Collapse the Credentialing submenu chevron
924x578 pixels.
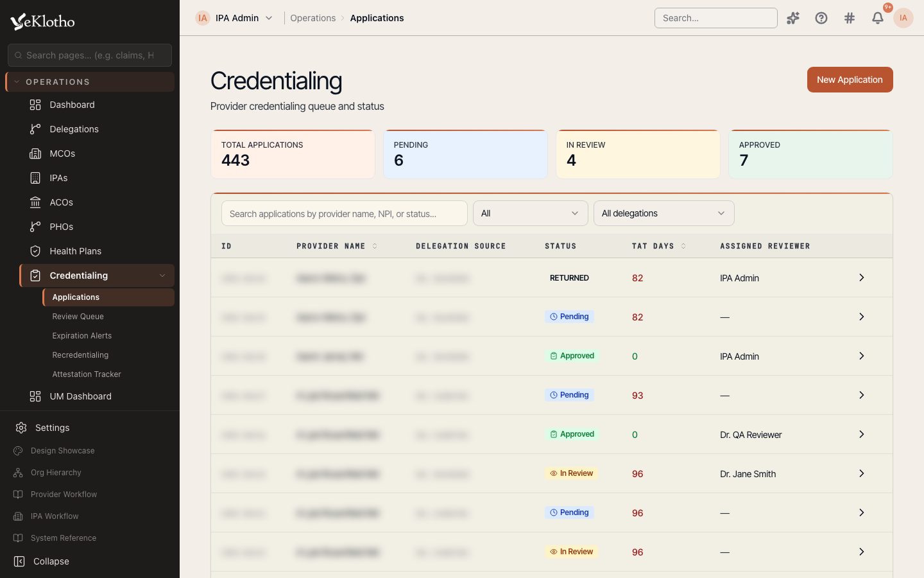[x=162, y=276]
